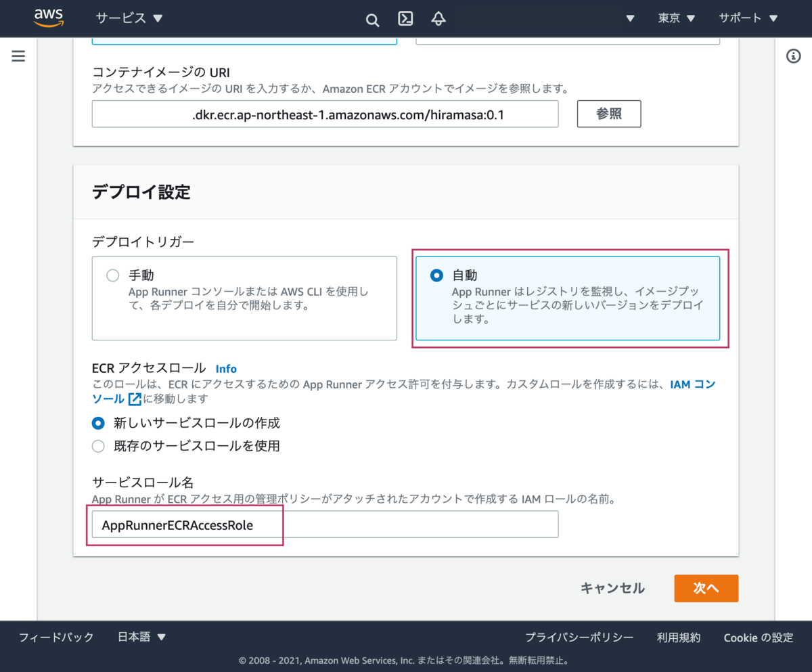Choose 既存のサービスロールを使用 radio button

99,446
